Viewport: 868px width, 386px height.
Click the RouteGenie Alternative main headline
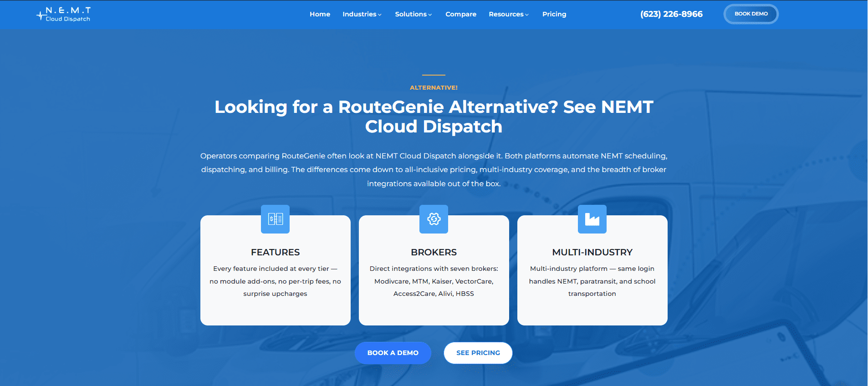(434, 117)
